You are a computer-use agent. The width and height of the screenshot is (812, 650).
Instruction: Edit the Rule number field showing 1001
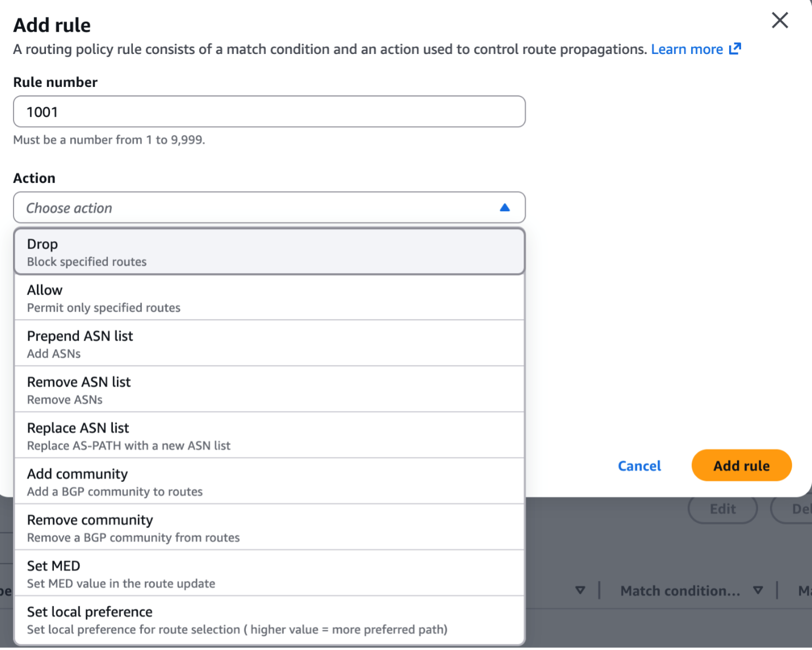pos(269,111)
